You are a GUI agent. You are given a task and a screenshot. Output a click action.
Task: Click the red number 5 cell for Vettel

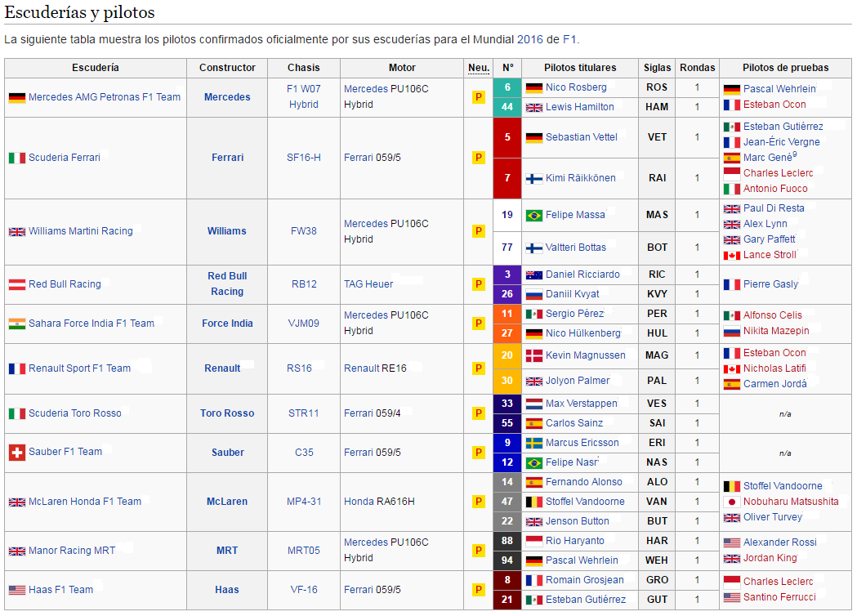tap(507, 138)
